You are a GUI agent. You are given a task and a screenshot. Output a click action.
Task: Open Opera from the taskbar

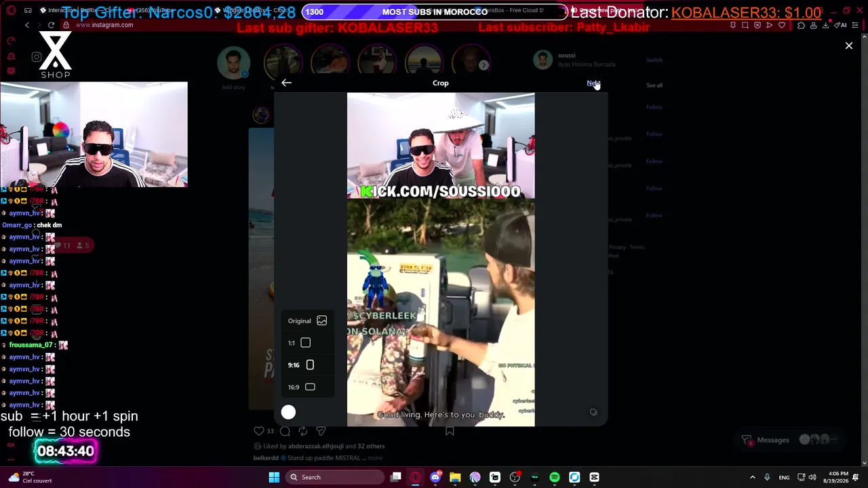click(x=416, y=477)
